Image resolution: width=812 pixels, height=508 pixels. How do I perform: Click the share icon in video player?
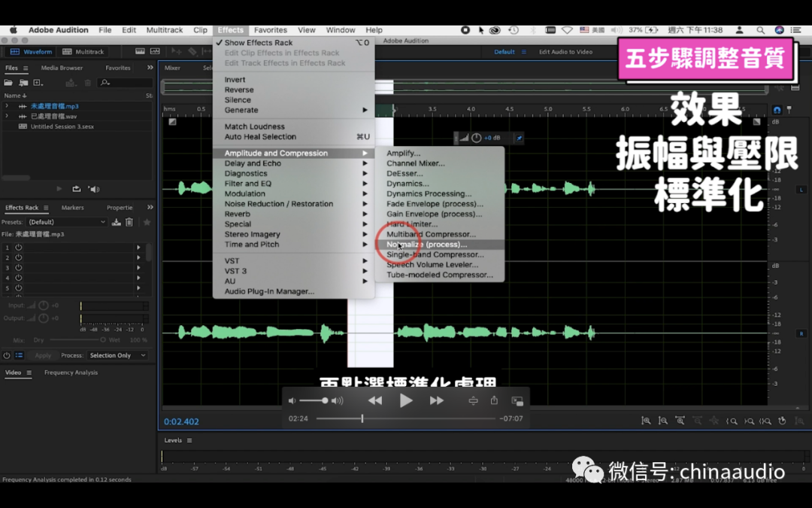coord(494,400)
